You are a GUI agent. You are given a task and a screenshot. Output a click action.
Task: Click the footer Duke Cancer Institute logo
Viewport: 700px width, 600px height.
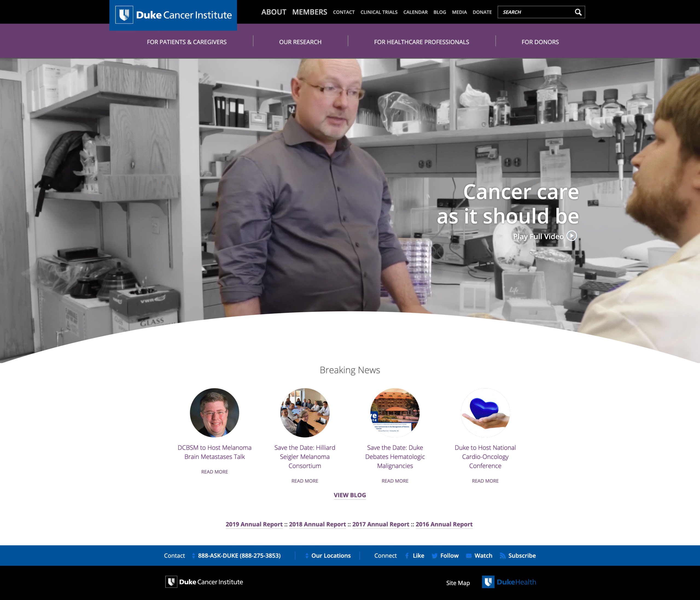coord(204,582)
